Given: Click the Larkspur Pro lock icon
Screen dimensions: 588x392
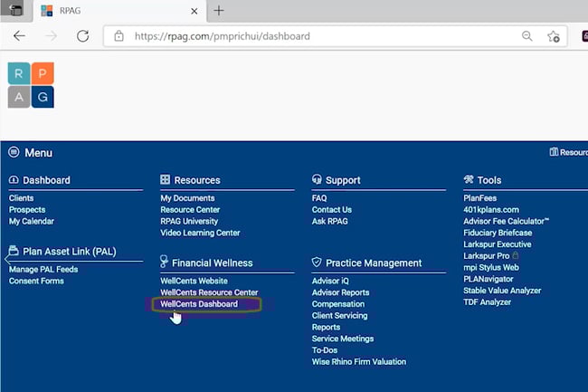Looking at the screenshot, I should [516, 255].
